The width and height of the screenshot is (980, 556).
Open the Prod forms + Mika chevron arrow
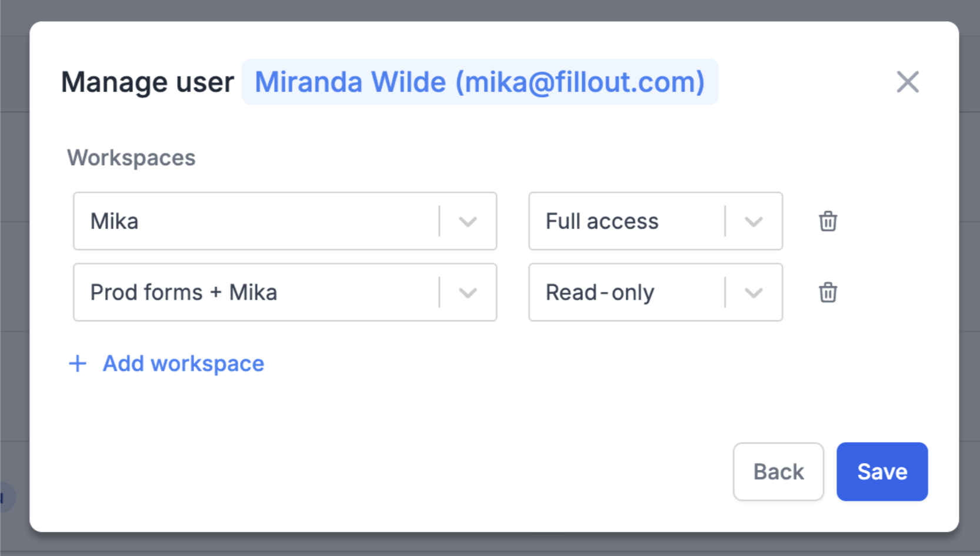(468, 293)
